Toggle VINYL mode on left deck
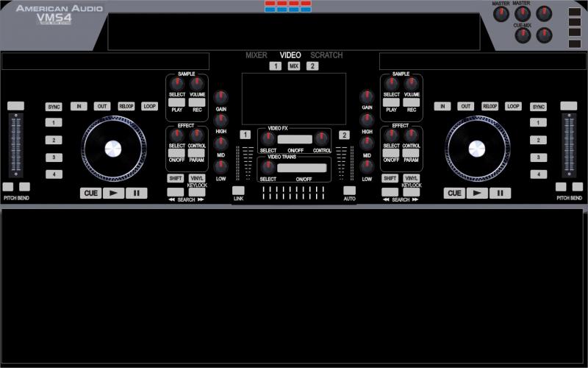 (197, 178)
